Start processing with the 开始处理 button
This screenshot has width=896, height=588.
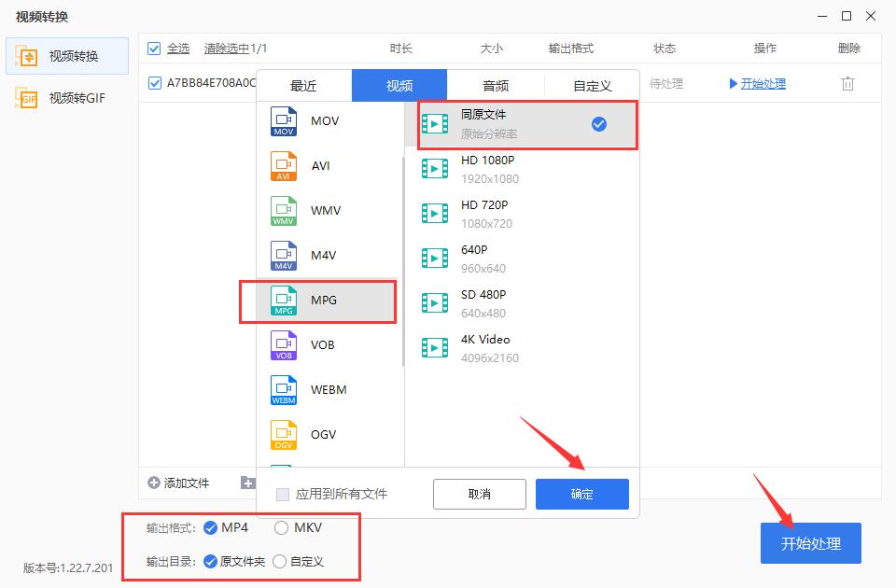coord(811,542)
